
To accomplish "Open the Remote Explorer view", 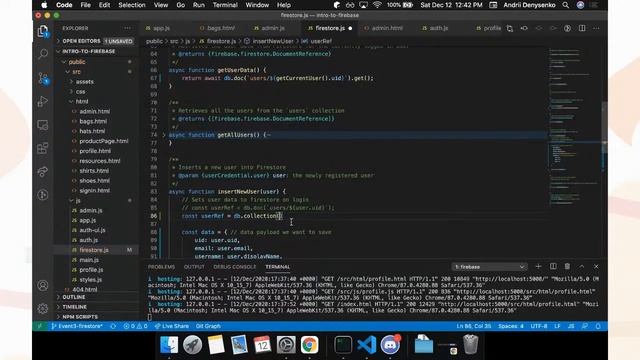I will point(43,124).
